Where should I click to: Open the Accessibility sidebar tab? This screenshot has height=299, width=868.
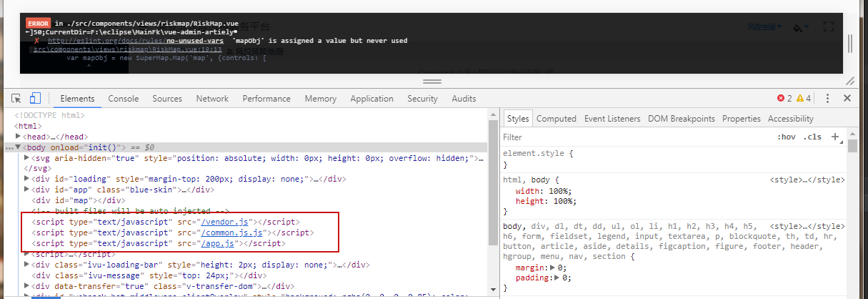791,119
